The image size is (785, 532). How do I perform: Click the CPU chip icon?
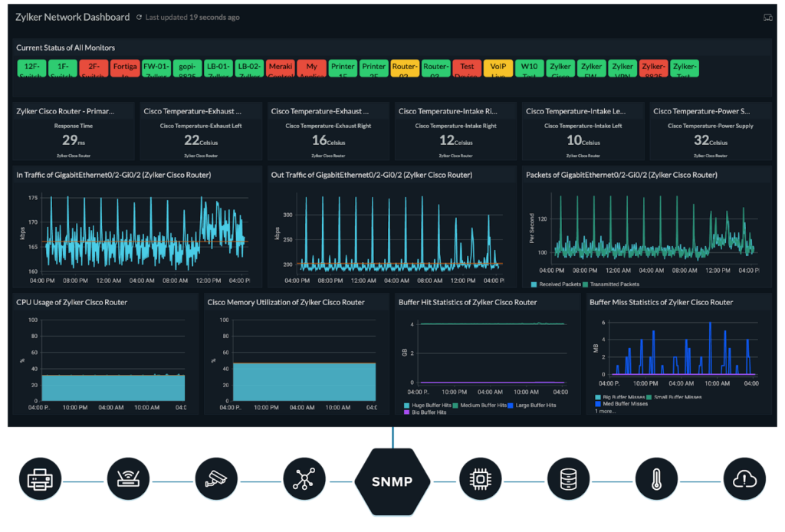click(480, 481)
